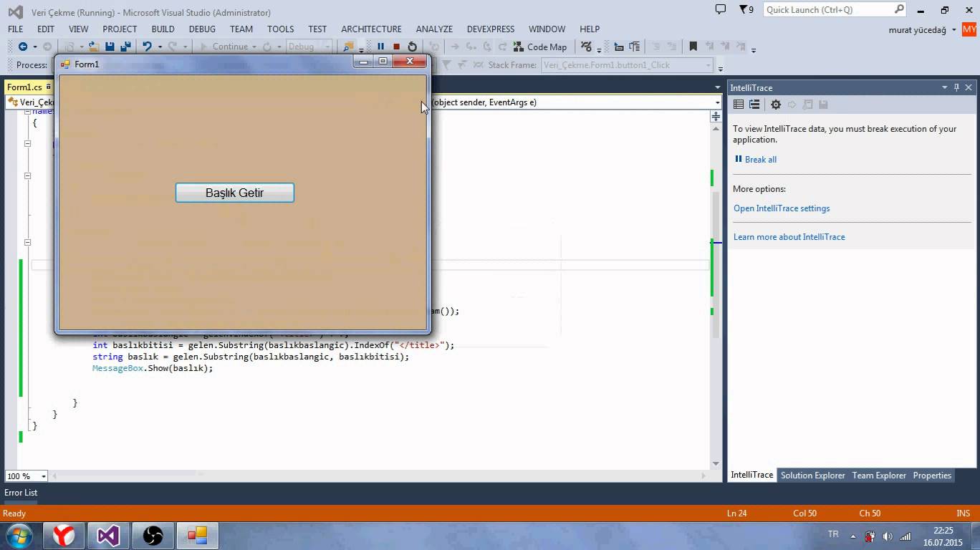Switch to the Solution Explorer tab
This screenshot has height=550, width=980.
pos(813,476)
